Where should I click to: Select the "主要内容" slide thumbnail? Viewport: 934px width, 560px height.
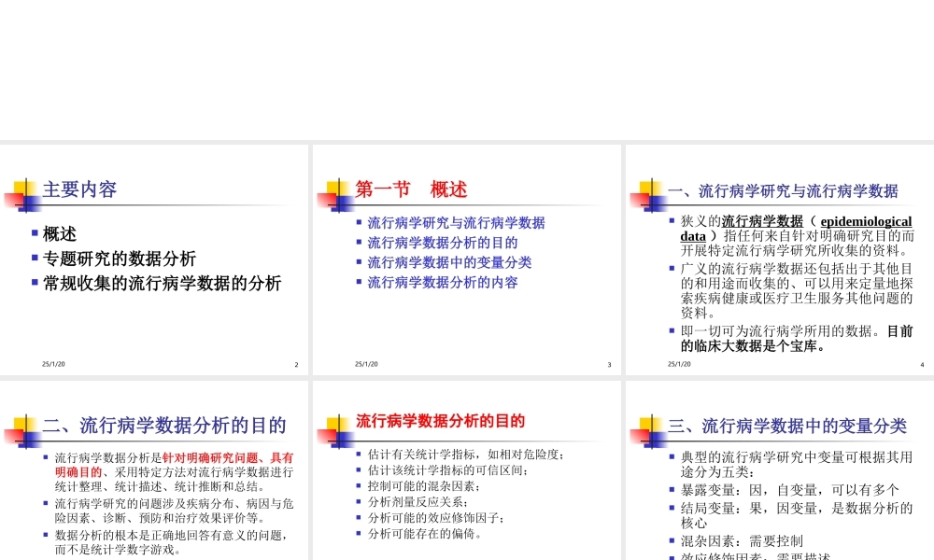tap(154, 259)
